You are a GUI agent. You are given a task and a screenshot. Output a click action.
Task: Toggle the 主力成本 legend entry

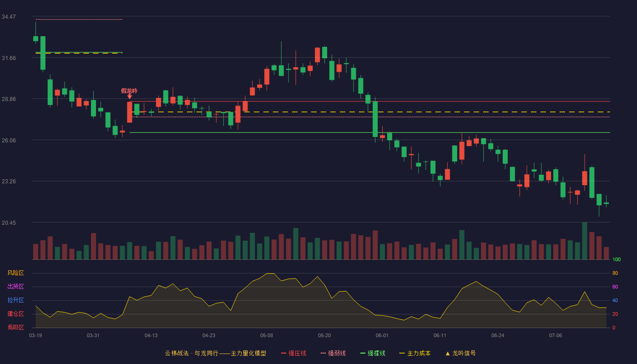pos(415,353)
